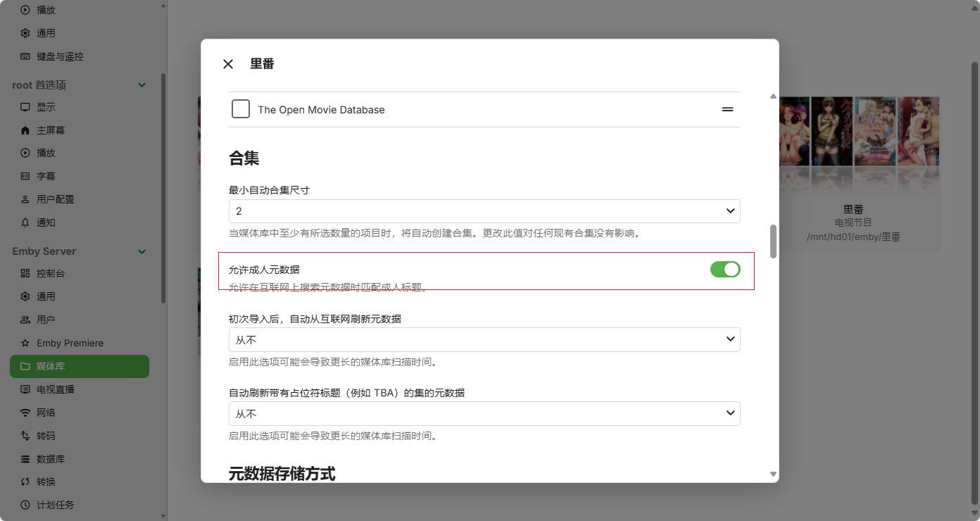The image size is (980, 521).
Task: Click the clock icon beside 计划任务
Action: 25,505
